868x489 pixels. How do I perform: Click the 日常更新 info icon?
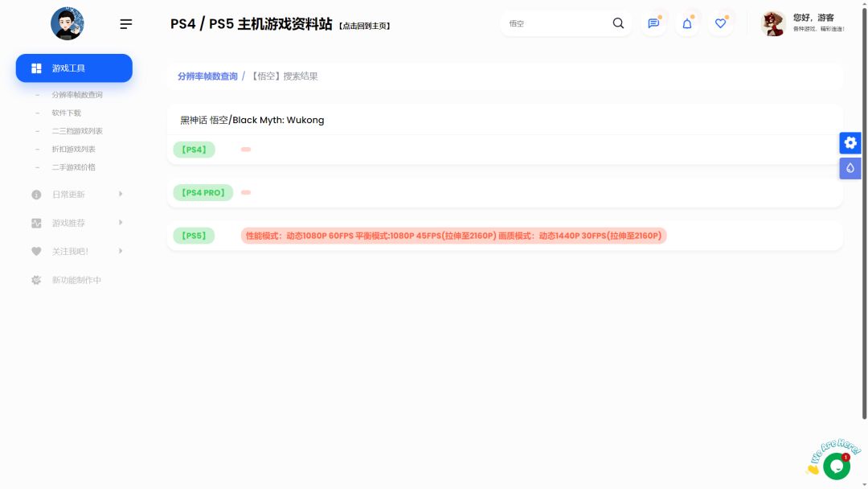click(x=36, y=195)
